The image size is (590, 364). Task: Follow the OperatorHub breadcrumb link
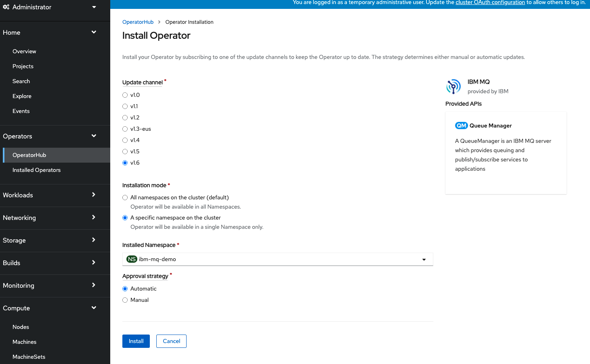click(x=138, y=22)
